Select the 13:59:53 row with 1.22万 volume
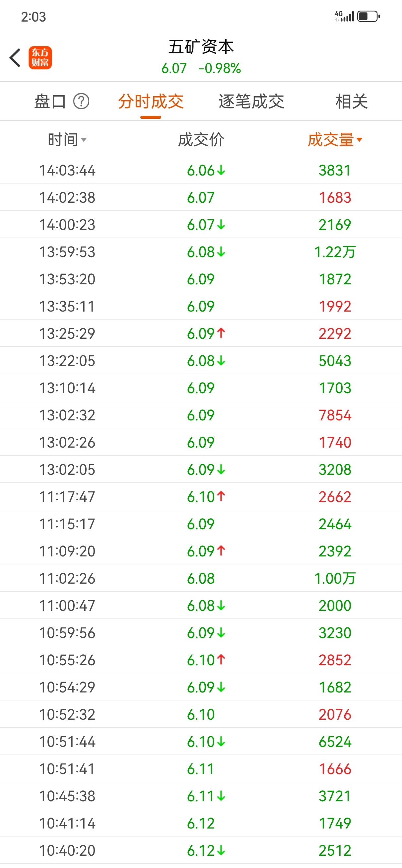 coord(201,252)
